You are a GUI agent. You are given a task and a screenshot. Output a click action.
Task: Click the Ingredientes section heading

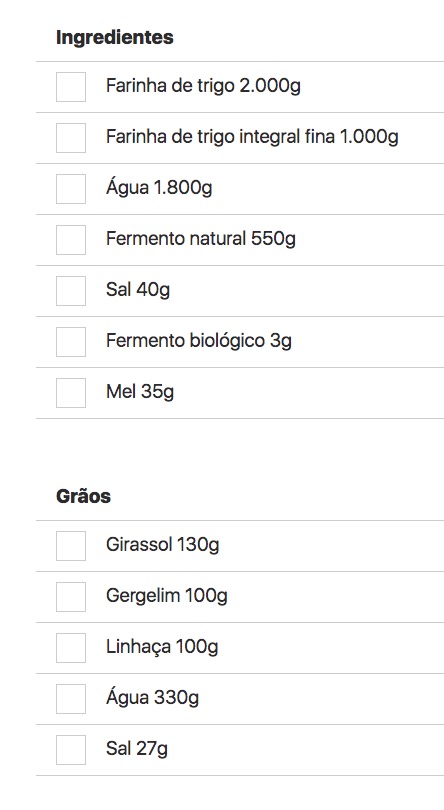coord(115,38)
